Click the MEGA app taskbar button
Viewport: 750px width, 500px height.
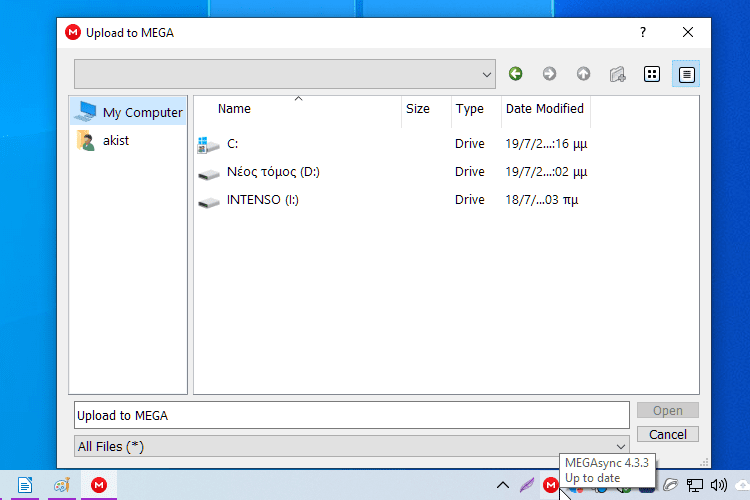99,485
